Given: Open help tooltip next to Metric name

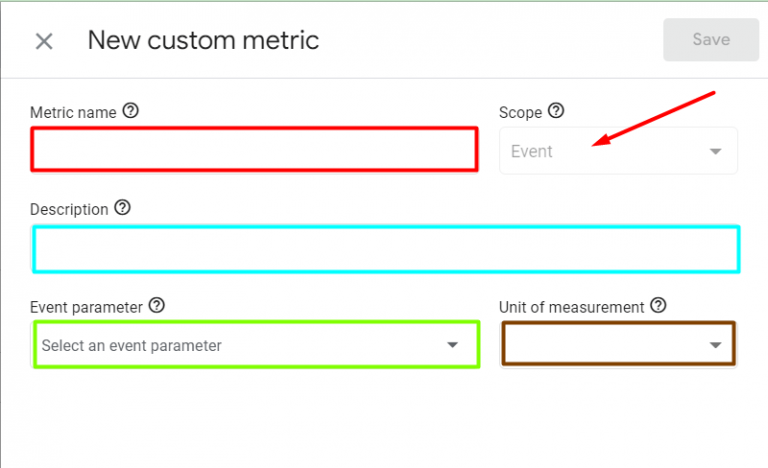Looking at the screenshot, I should click(131, 111).
